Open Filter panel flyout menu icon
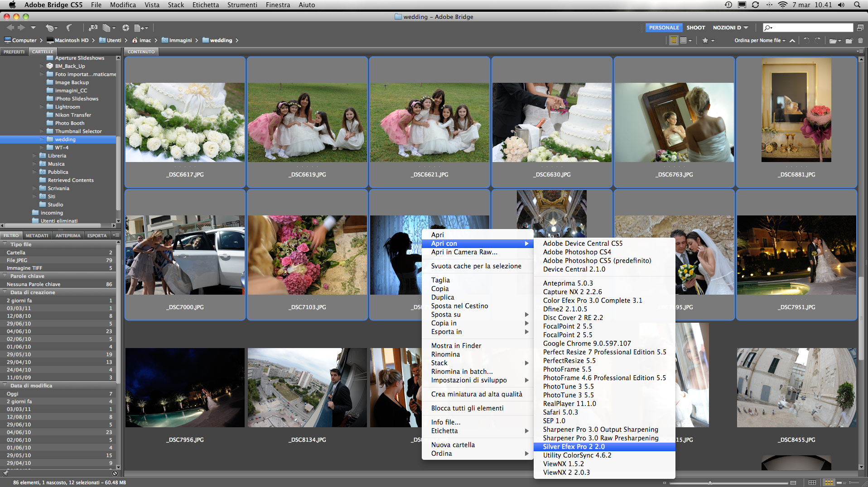 tap(116, 235)
